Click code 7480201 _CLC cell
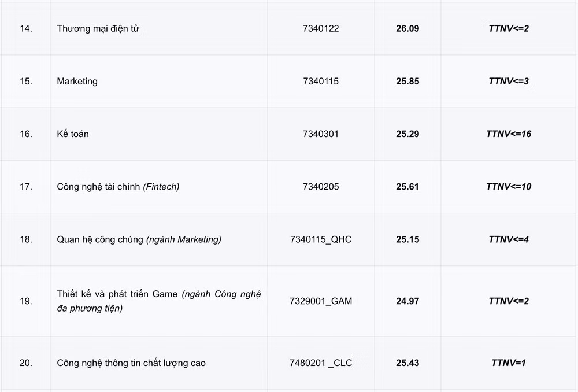This screenshot has height=392, width=578. pos(321,363)
